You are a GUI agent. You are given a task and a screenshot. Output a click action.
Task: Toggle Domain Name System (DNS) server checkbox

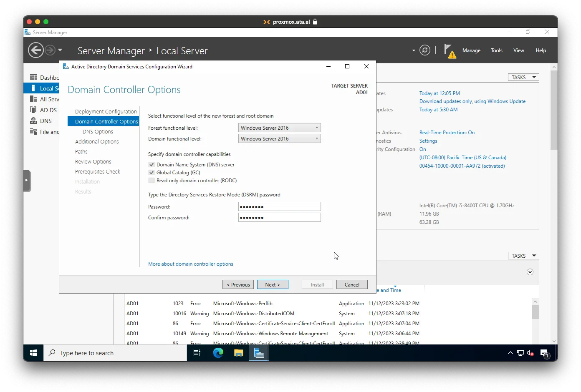pos(152,165)
